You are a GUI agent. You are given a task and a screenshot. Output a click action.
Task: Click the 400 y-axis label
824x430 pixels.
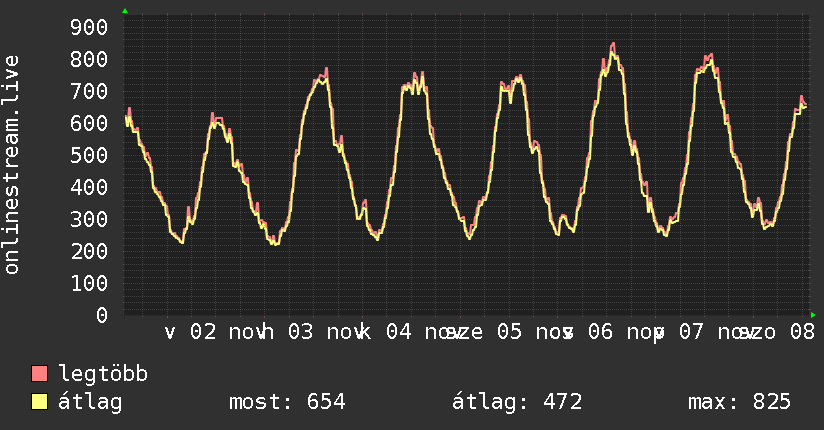click(x=89, y=187)
